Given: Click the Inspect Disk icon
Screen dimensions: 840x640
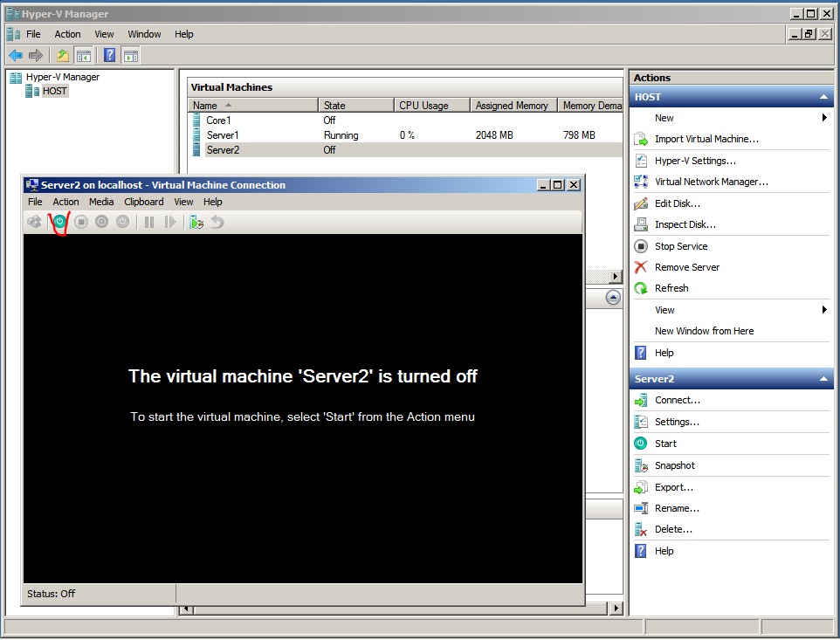Looking at the screenshot, I should (641, 224).
